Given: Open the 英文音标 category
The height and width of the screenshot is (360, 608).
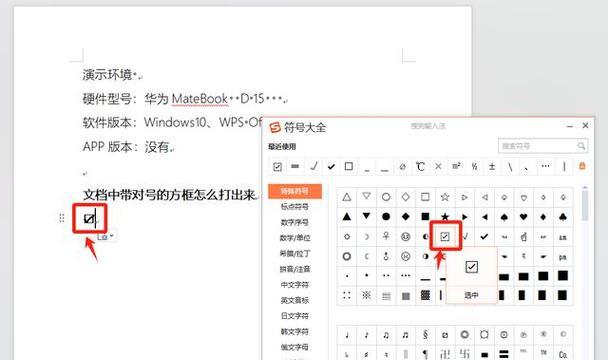Looking at the screenshot, I should (x=295, y=300).
